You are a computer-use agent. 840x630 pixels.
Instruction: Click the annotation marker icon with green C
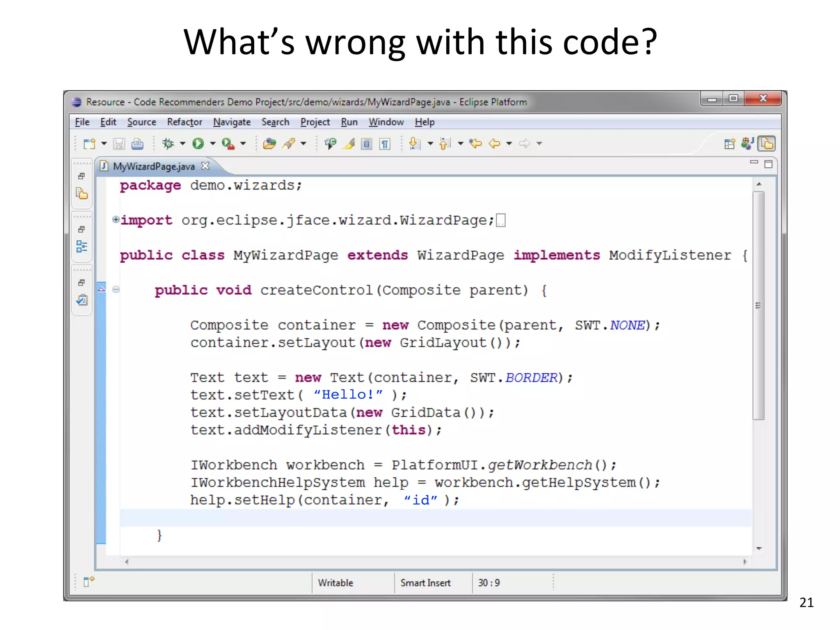[330, 144]
